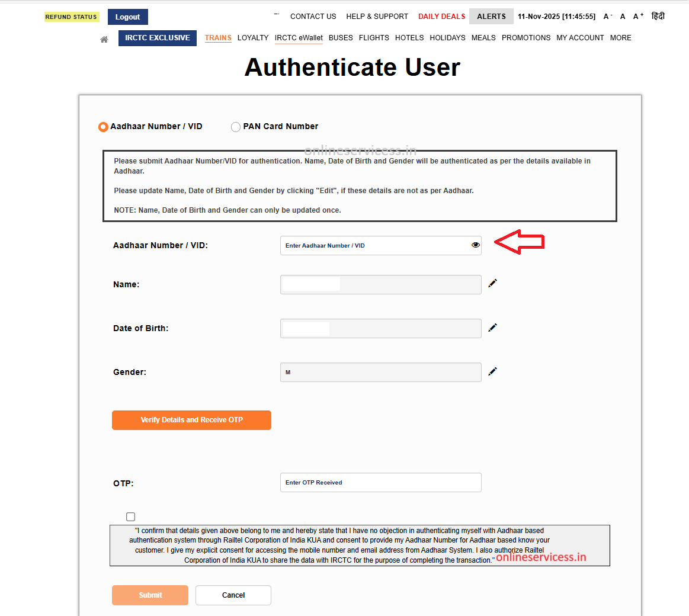
Task: Open the MY ACCOUNT menu
Action: 580,38
